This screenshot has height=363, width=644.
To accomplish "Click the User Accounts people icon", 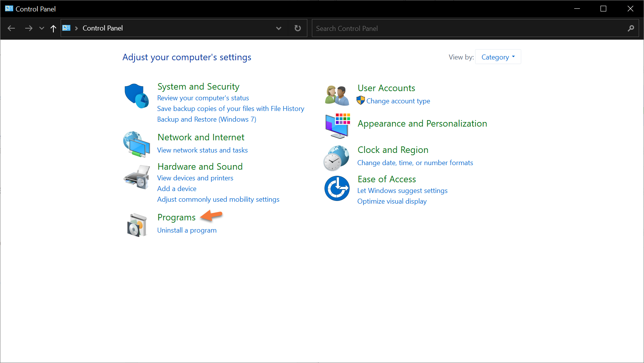I will [x=337, y=95].
